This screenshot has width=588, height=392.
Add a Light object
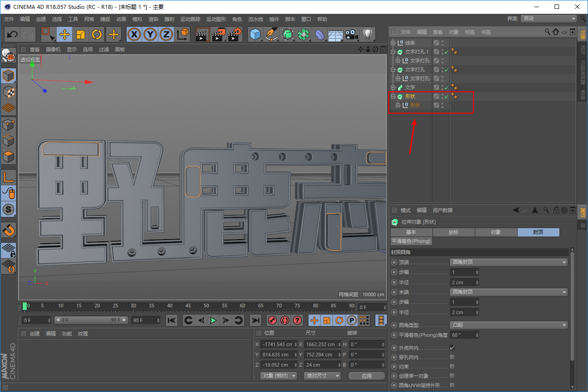[367, 34]
